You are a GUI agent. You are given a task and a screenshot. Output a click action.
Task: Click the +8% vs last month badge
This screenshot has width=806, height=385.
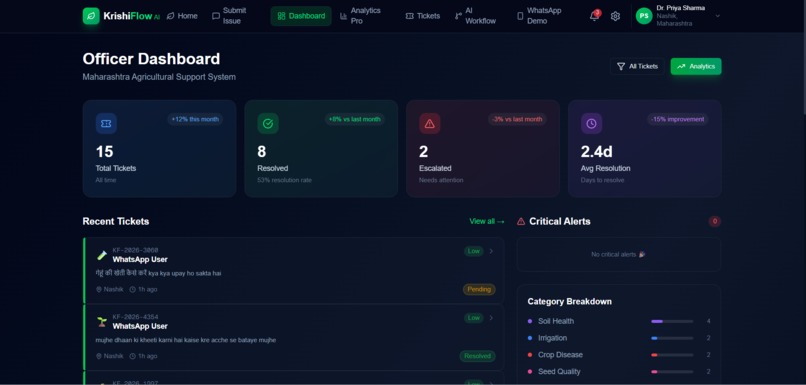point(355,119)
